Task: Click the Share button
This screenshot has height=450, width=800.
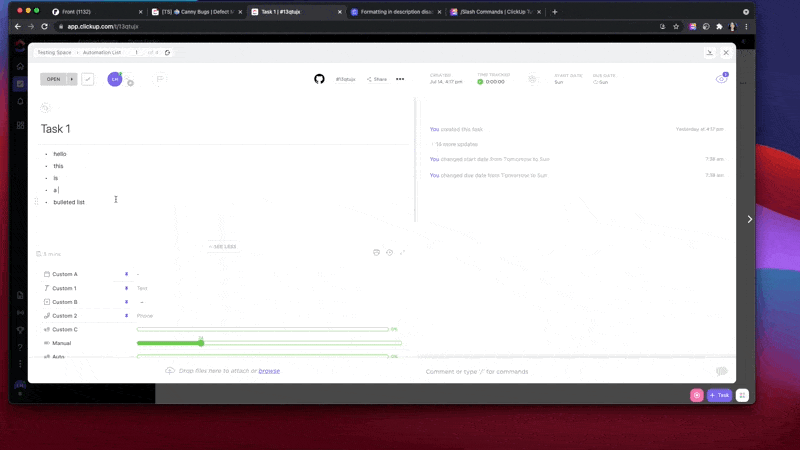Action: 377,79
